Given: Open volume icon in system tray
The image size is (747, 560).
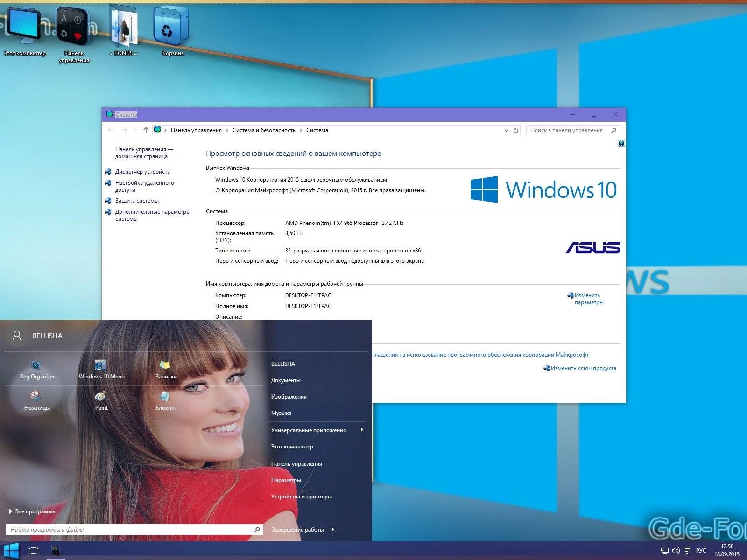Looking at the screenshot, I should tap(676, 551).
